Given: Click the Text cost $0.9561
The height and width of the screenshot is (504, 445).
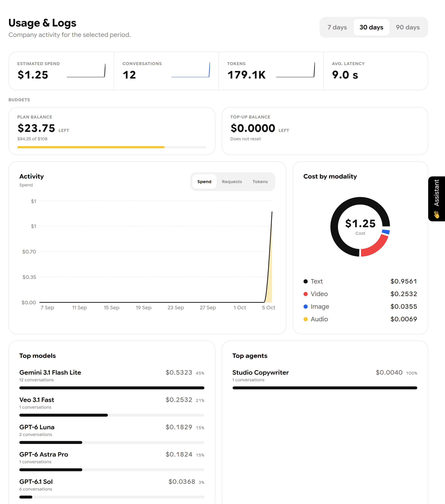Looking at the screenshot, I should (x=403, y=281).
